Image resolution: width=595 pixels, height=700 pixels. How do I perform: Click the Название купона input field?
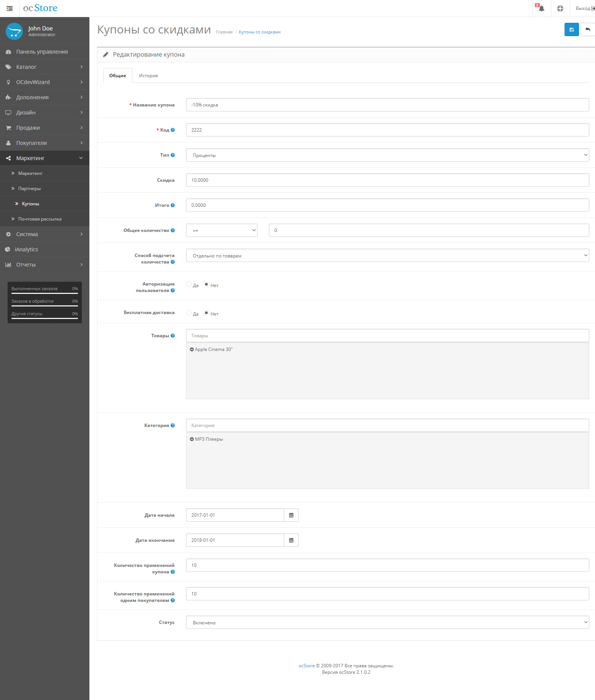pos(387,105)
